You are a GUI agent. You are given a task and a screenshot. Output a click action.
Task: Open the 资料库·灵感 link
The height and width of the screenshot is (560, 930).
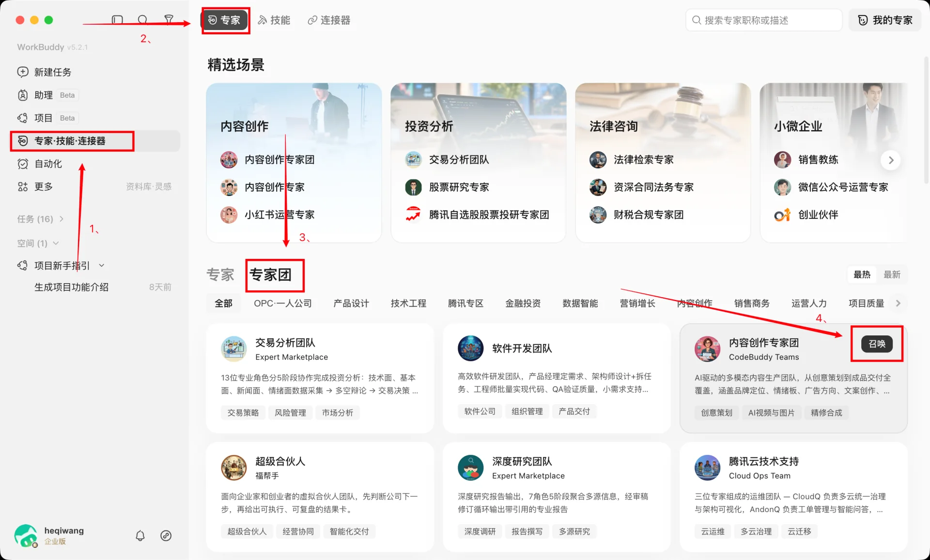pos(149,186)
